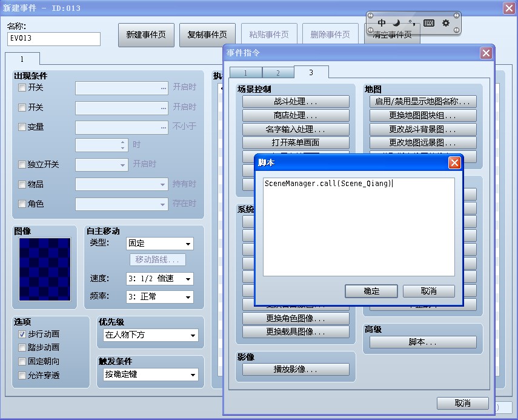Open the 角色 selection dropdown
Image resolution: width=518 pixels, height=420 pixels.
[122, 204]
